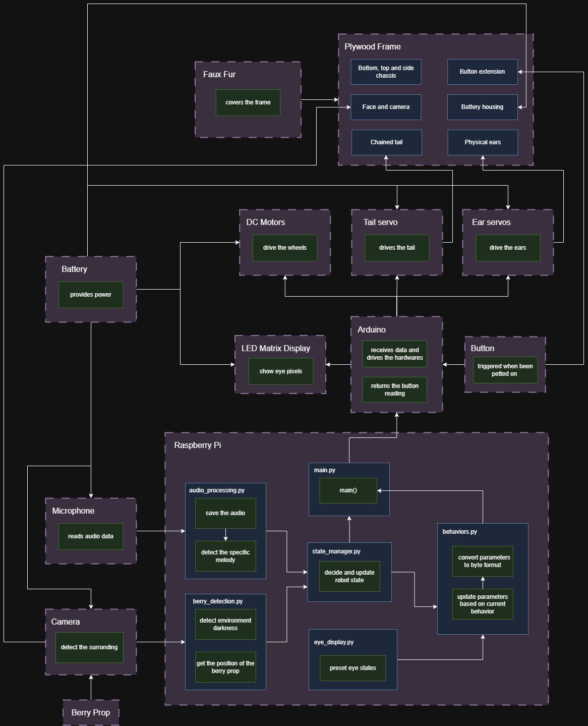
Task: Select the 'Face and camera' block
Action: (386, 107)
